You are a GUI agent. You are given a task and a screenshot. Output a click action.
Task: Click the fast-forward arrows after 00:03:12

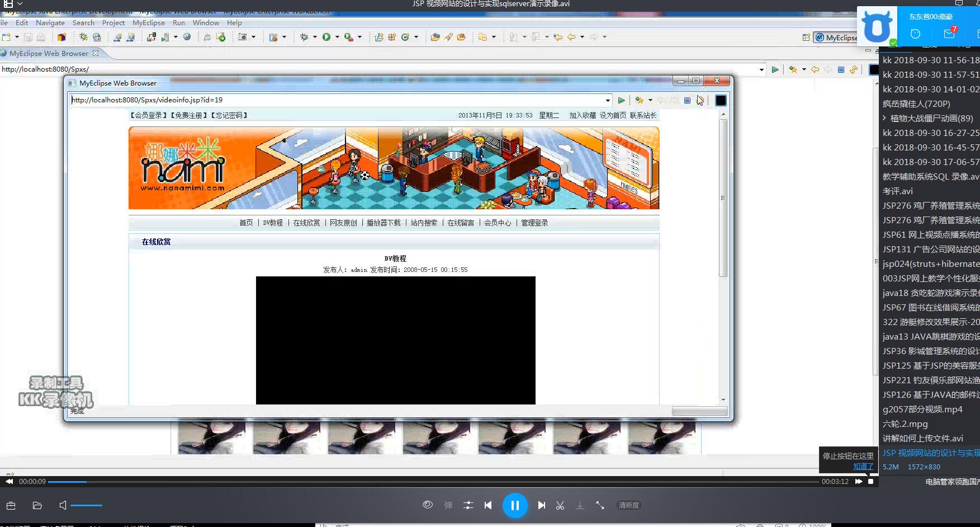(859, 481)
